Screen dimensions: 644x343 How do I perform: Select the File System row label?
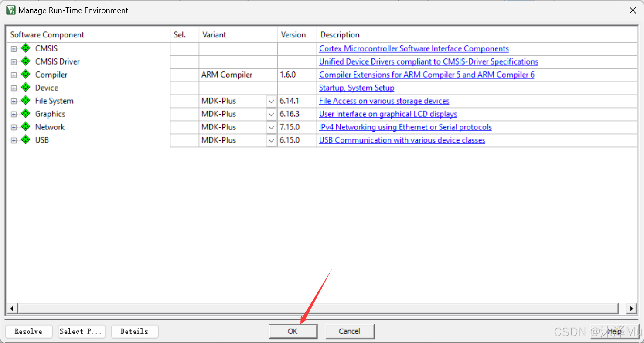coord(55,101)
